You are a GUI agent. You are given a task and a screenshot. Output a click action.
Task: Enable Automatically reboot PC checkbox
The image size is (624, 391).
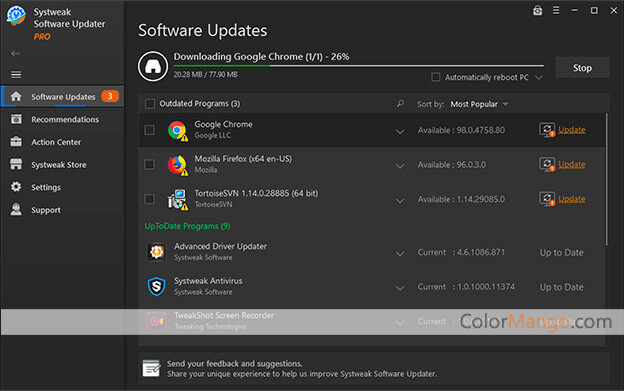point(436,77)
